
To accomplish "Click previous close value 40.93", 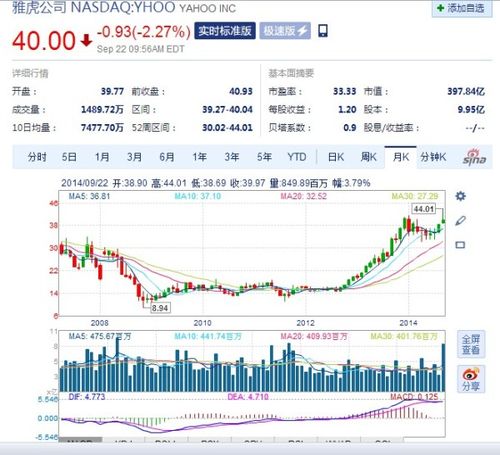I will (x=241, y=91).
